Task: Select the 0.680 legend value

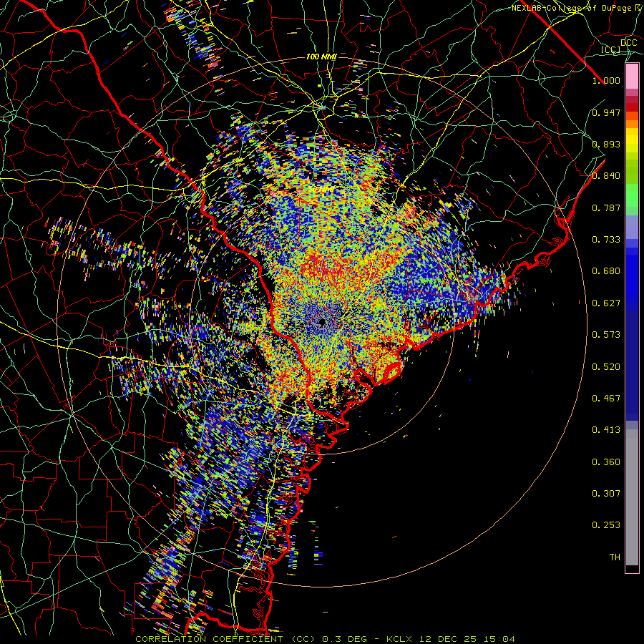Action: click(606, 271)
